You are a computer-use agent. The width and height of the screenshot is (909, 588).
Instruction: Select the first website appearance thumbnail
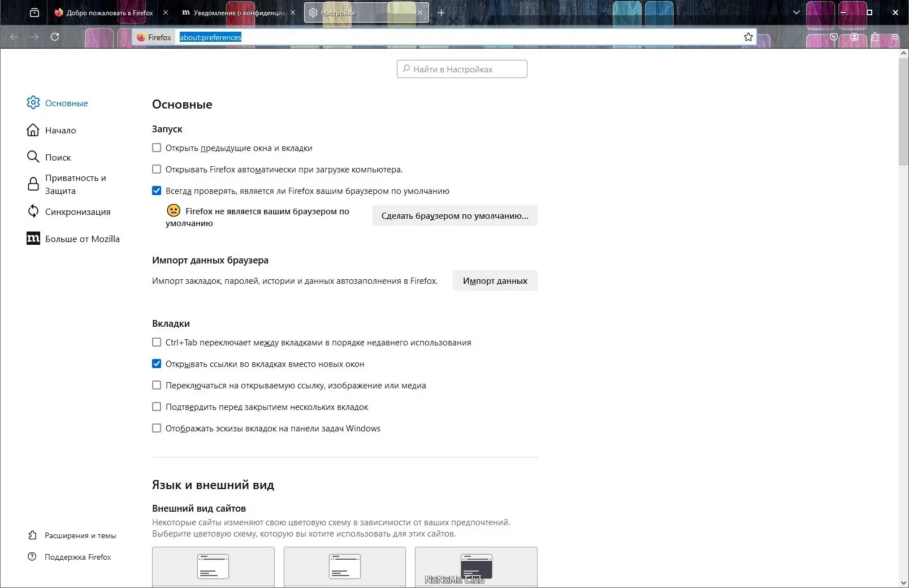213,567
